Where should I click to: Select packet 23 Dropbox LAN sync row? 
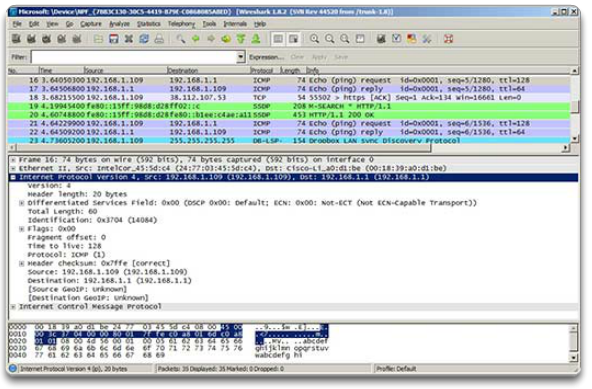[289, 140]
